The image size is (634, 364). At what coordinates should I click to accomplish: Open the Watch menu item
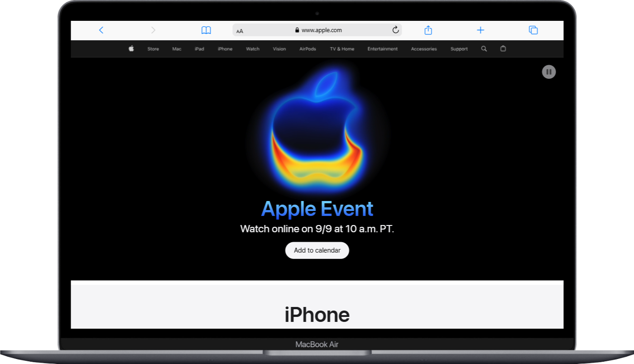click(x=253, y=49)
